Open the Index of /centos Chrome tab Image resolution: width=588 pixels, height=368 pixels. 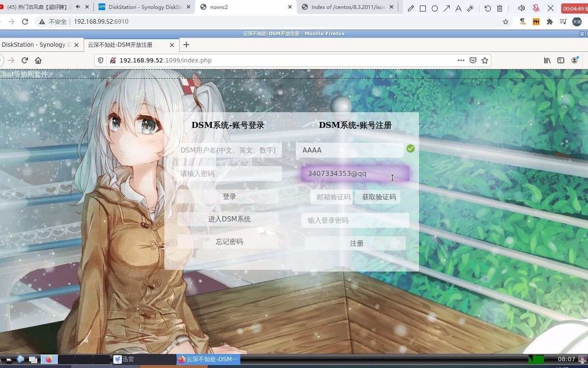(348, 7)
